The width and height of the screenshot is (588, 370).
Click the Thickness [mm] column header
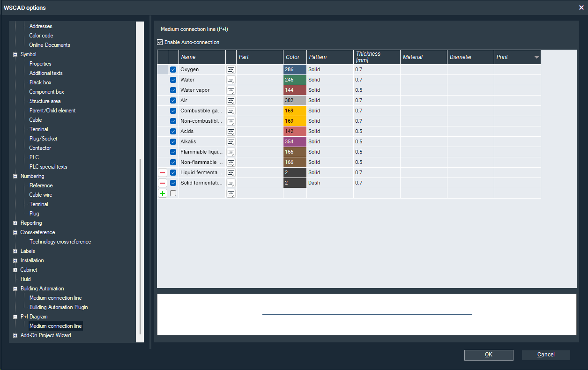[377, 57]
